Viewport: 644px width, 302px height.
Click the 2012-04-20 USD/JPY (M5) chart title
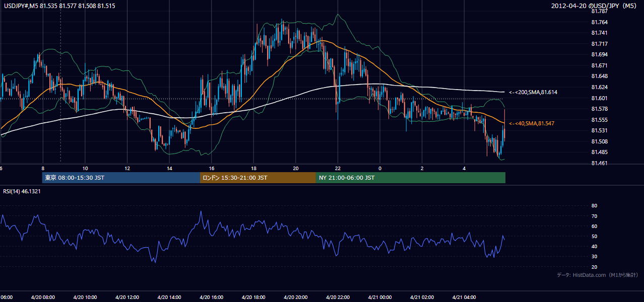(595, 5)
